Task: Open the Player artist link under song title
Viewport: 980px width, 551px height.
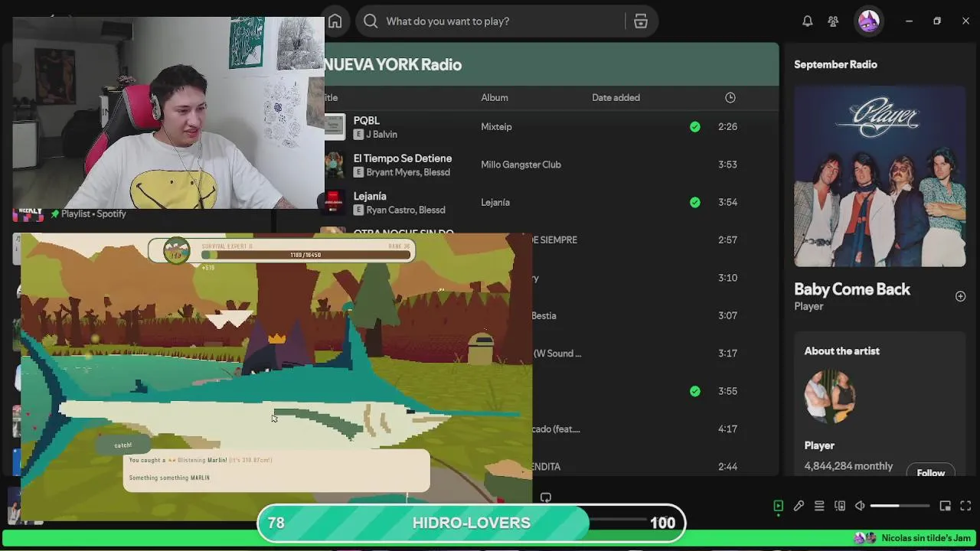Action: coord(808,306)
